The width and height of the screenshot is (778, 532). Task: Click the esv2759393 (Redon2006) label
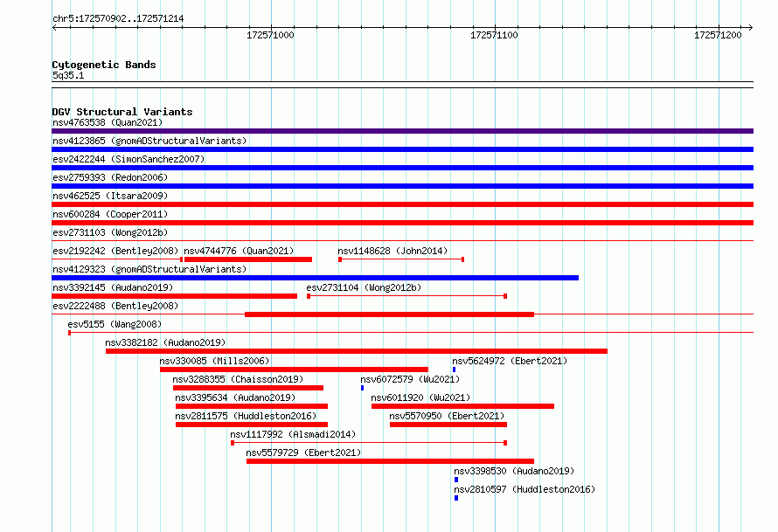pyautogui.click(x=110, y=177)
